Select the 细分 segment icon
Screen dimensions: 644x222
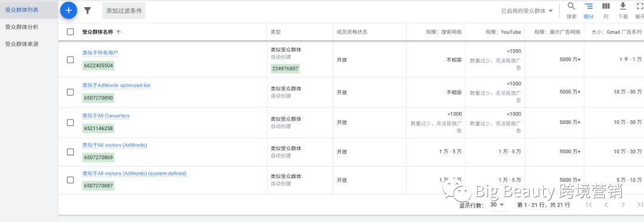click(589, 6)
